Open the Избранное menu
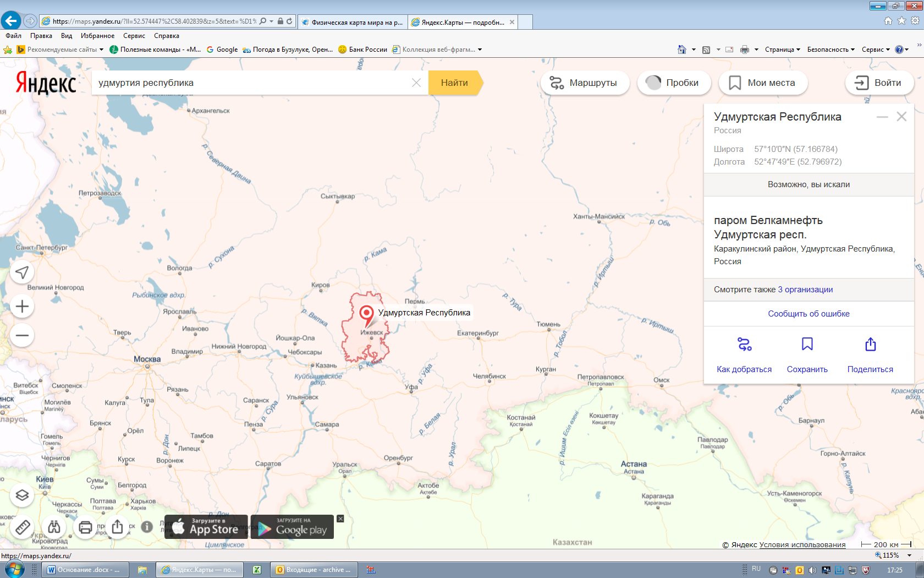The height and width of the screenshot is (578, 924). [98, 36]
